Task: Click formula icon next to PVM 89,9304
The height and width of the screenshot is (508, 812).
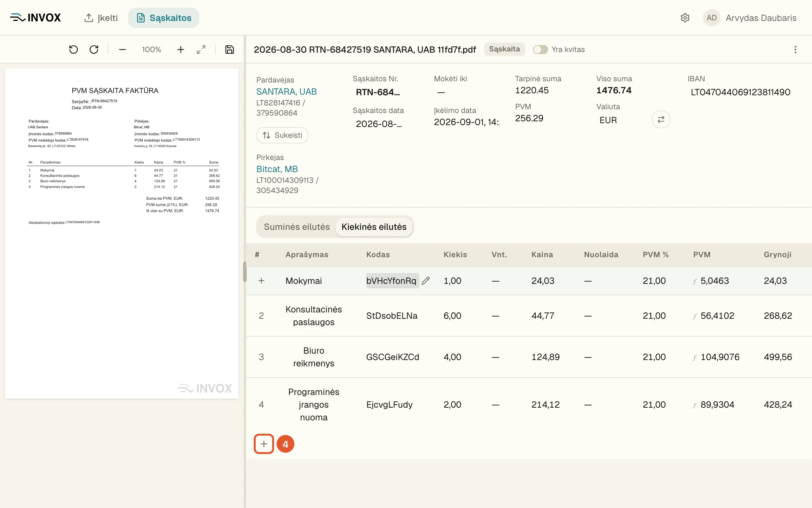Action: pos(695,405)
